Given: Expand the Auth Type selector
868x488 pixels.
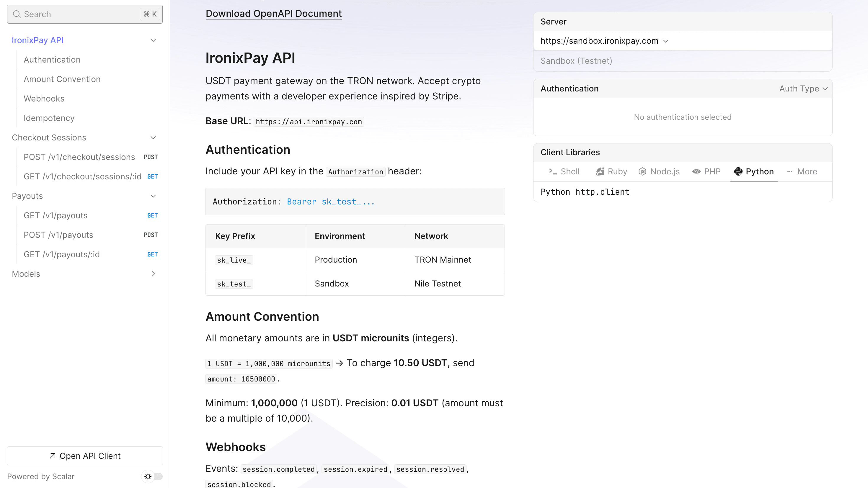Looking at the screenshot, I should pyautogui.click(x=803, y=89).
